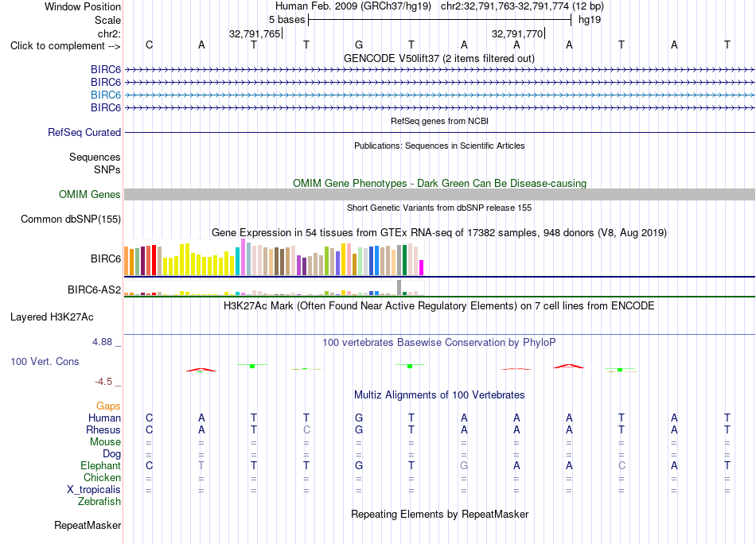Click the tall gray bar in BIRC6-AS2 chart
The width and height of the screenshot is (756, 544).
399,287
